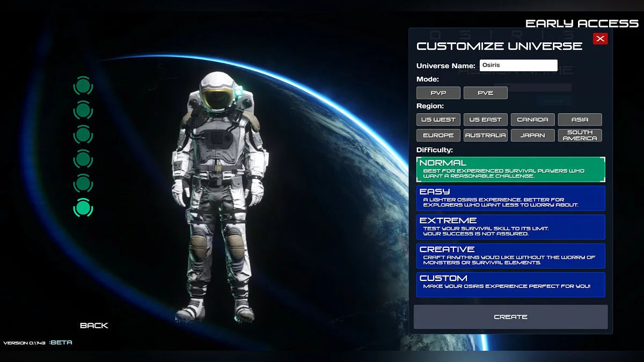The width and height of the screenshot is (644, 362).
Task: Select Creative difficulty option
Action: coord(511,256)
